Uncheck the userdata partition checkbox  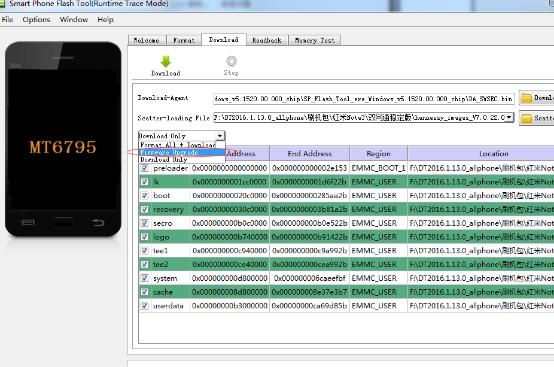coord(145,306)
